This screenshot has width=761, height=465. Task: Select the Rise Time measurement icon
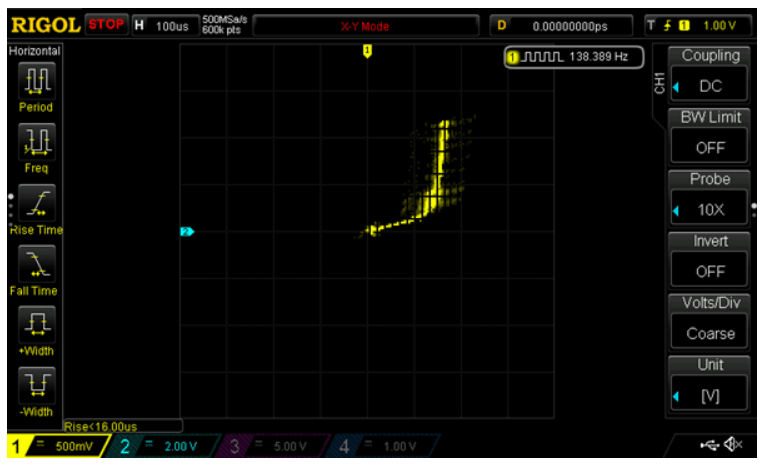pyautogui.click(x=37, y=203)
